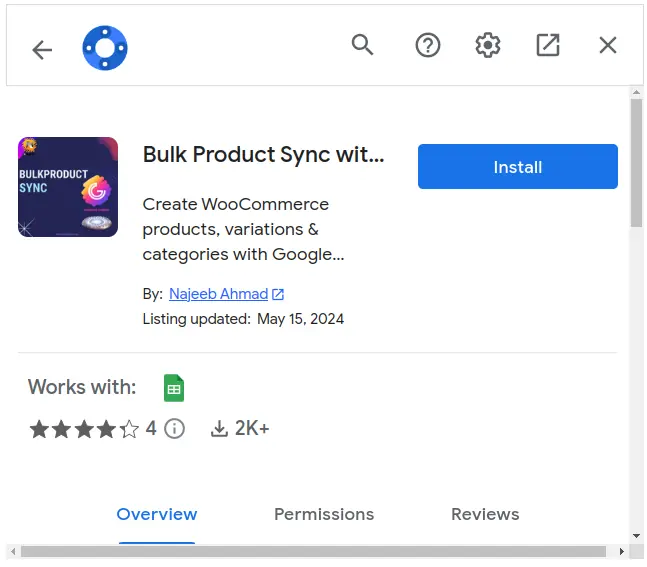The height and width of the screenshot is (567, 647).
Task: Click external link icon beside Najeeb Ahmad
Action: click(x=278, y=294)
